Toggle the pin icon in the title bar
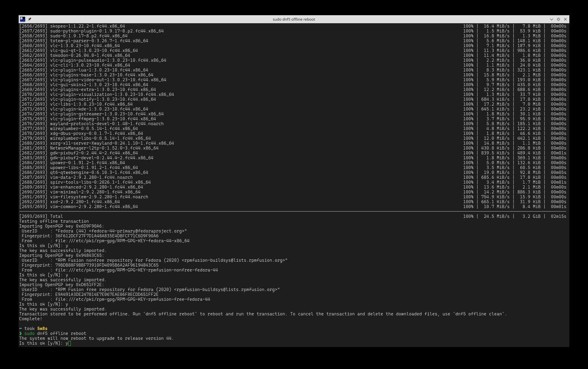 point(30,19)
